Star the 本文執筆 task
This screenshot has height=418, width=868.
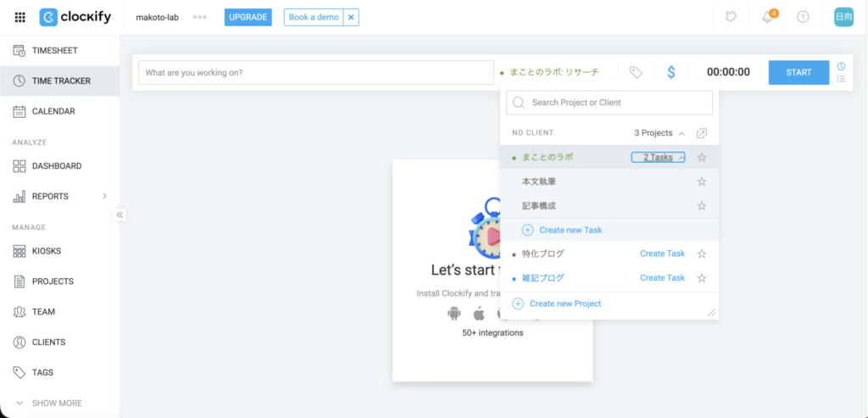(701, 181)
